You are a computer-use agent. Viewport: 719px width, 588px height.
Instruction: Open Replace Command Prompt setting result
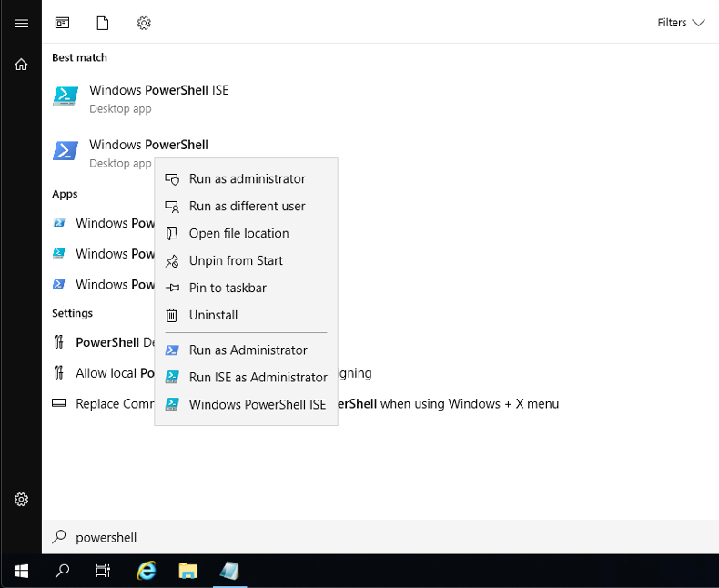tap(104, 403)
